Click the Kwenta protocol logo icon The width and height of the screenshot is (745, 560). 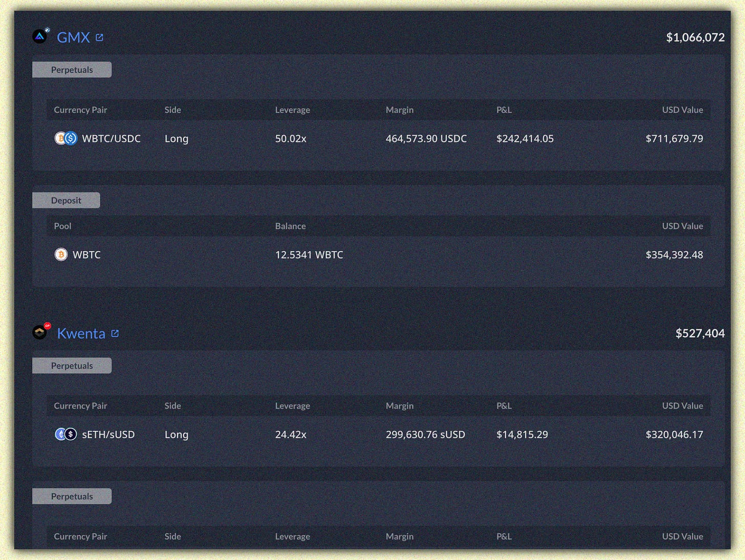tap(41, 332)
